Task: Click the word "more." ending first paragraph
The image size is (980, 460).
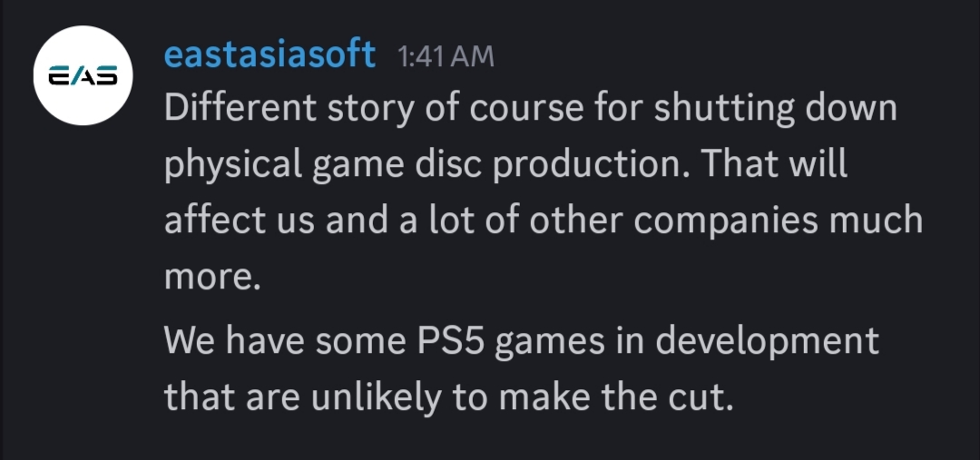Action: (x=211, y=278)
